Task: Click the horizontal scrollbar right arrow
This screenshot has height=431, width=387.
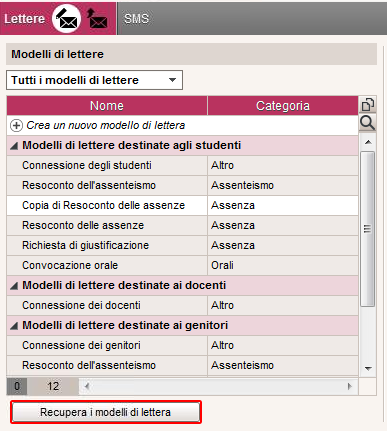Action: click(350, 386)
